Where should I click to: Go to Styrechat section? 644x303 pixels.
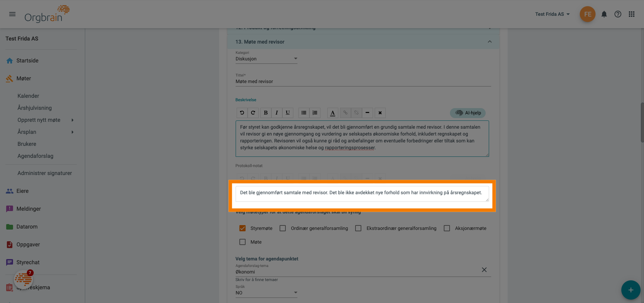[28, 263]
